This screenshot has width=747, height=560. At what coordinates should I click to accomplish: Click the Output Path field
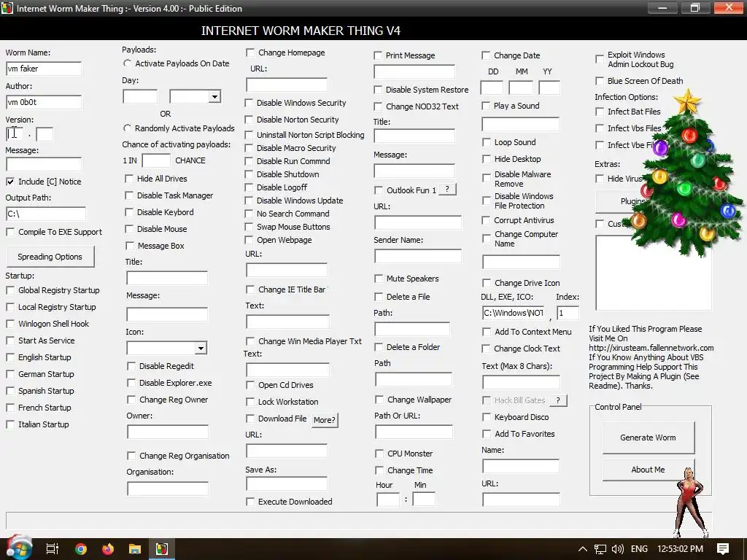[46, 214]
